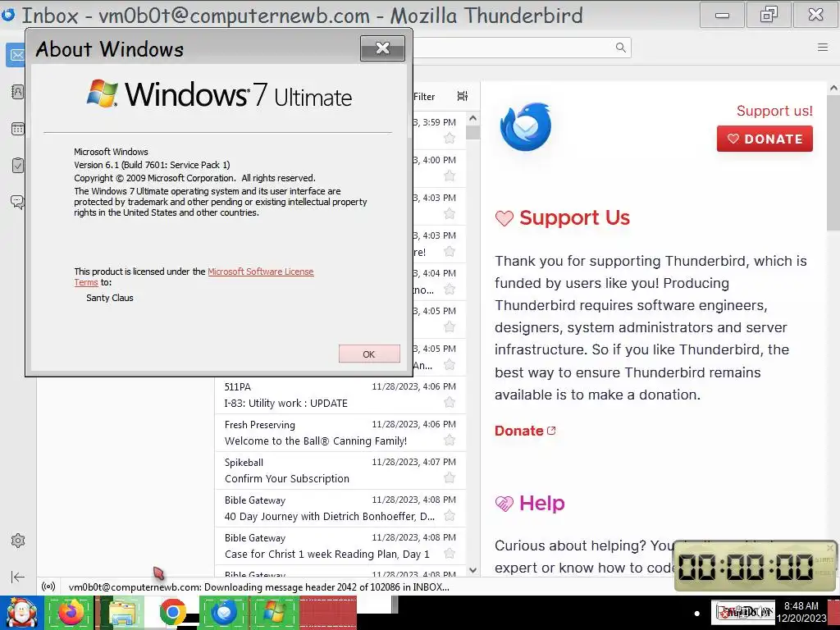Star the 4:04 PM message

tap(450, 290)
